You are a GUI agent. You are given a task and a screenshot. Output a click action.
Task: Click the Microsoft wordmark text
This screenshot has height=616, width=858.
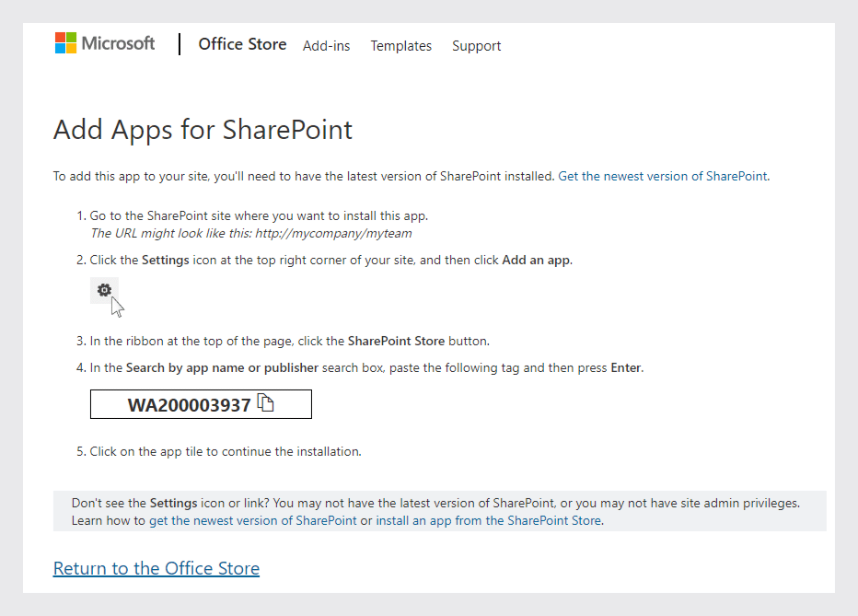tap(118, 43)
